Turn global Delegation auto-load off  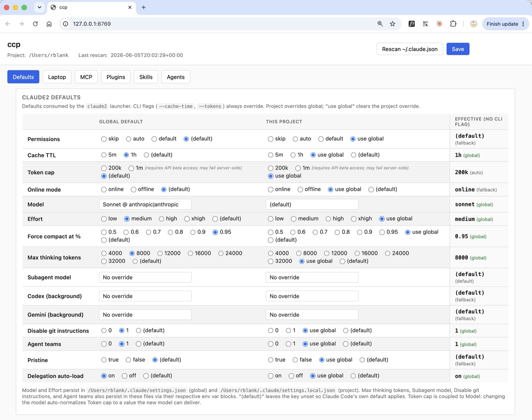(124, 376)
